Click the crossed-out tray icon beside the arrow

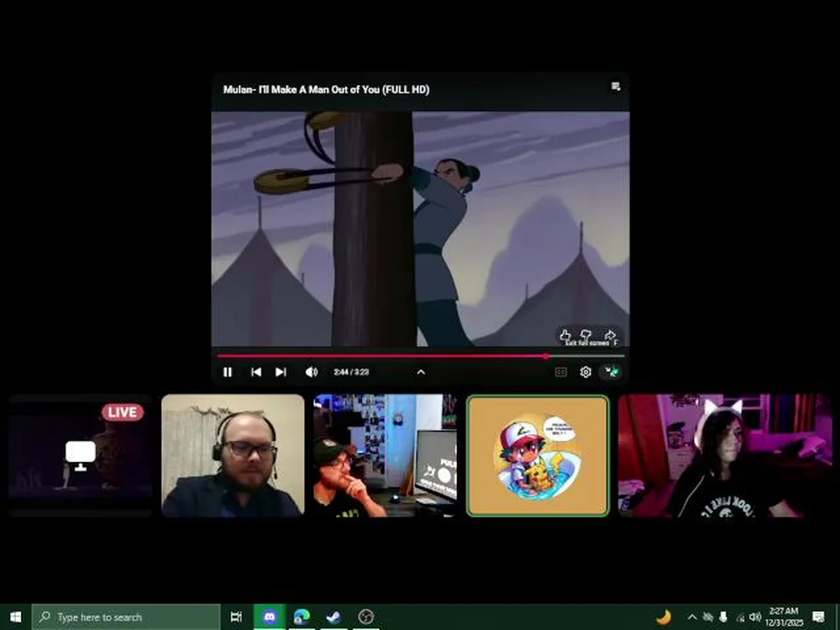pyautogui.click(x=708, y=617)
